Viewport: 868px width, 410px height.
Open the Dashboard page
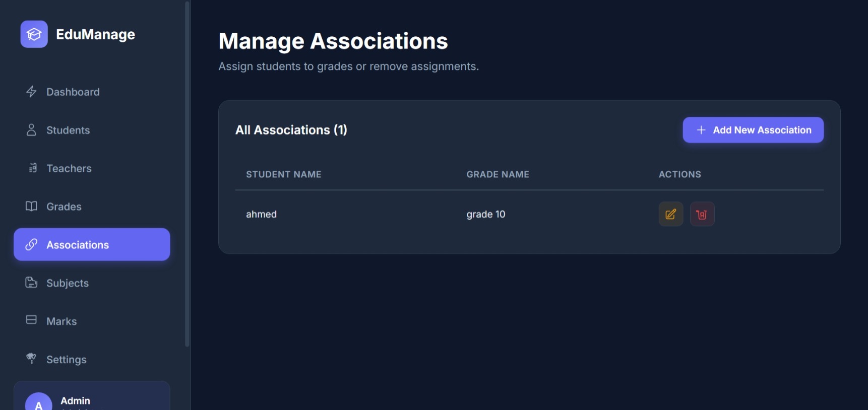tap(73, 92)
